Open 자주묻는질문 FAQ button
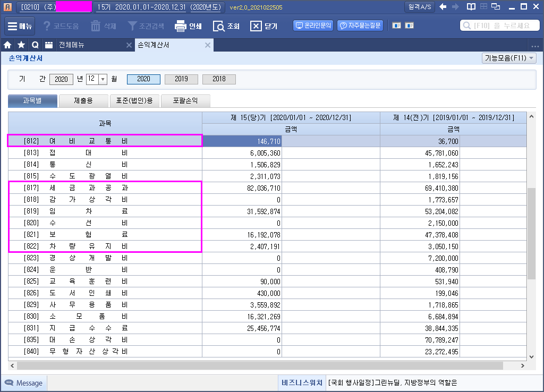 (360, 25)
